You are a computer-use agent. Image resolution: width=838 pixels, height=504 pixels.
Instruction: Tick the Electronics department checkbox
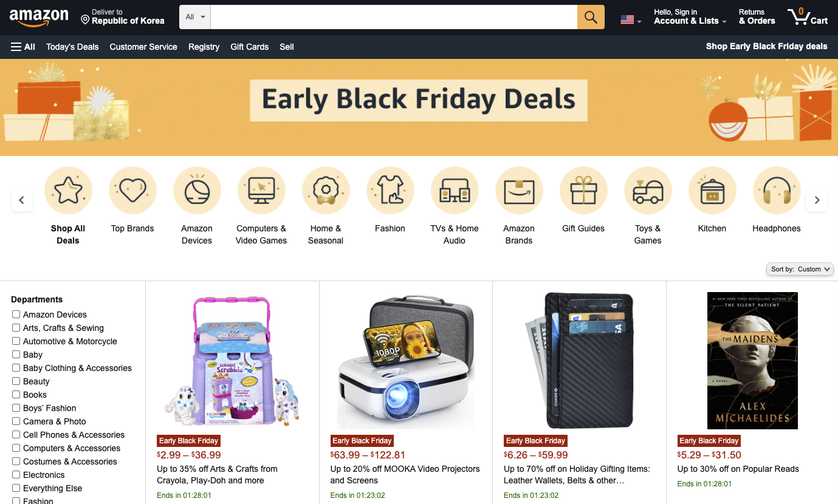coord(16,474)
